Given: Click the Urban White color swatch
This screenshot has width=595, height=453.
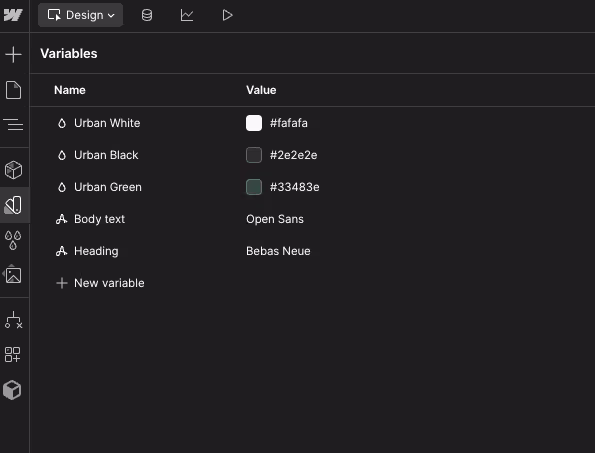Looking at the screenshot, I should 254,123.
